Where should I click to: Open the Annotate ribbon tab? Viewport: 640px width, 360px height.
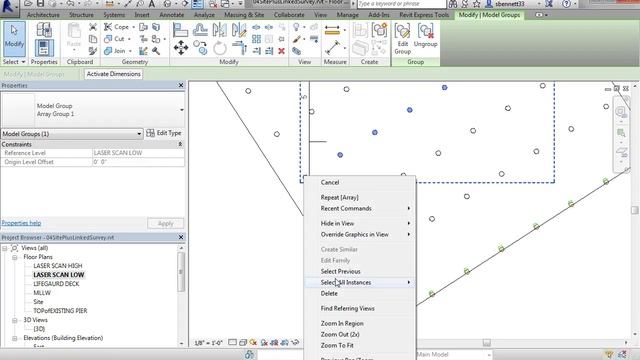(x=171, y=15)
